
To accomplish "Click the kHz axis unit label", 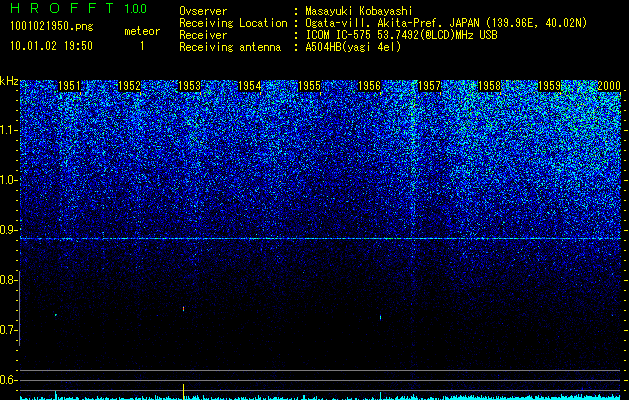I will point(9,81).
